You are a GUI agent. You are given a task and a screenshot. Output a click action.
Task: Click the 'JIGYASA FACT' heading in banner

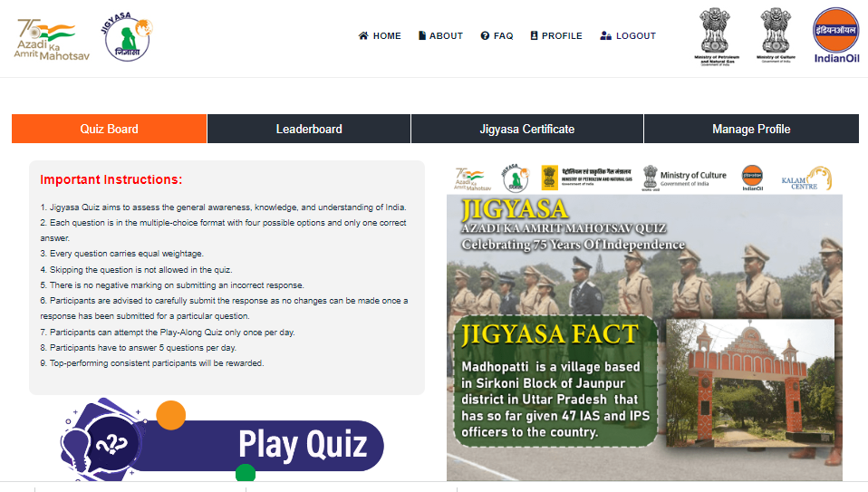[x=550, y=334]
